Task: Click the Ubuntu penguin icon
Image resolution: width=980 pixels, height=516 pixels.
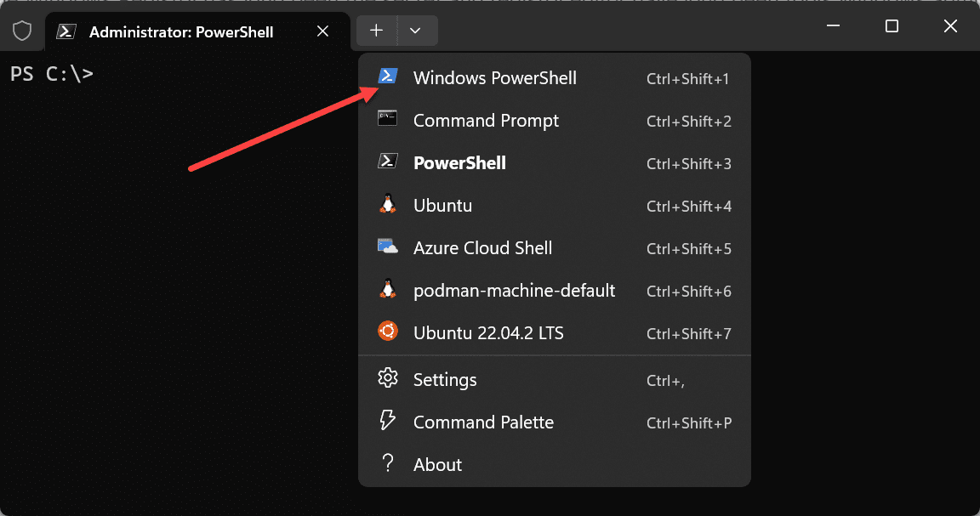Action: point(388,205)
